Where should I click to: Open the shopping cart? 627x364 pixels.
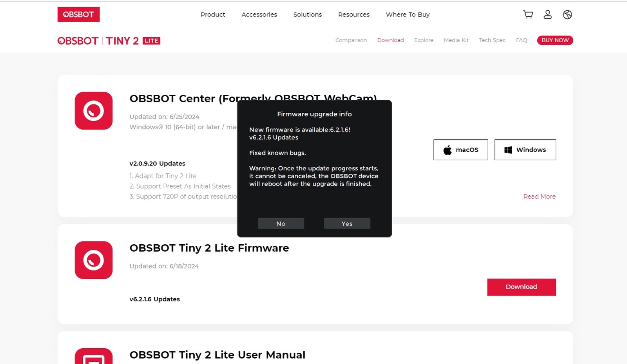tap(528, 14)
